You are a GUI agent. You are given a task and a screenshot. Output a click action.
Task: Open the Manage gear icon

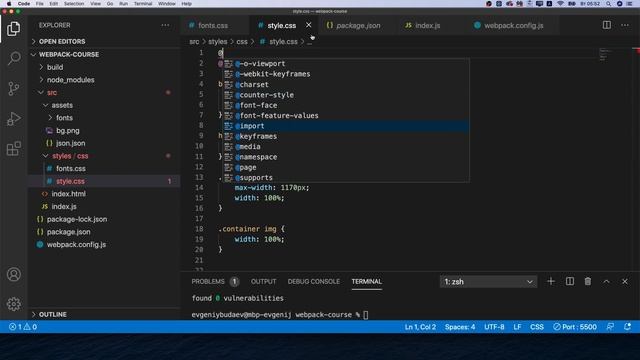[x=13, y=304]
